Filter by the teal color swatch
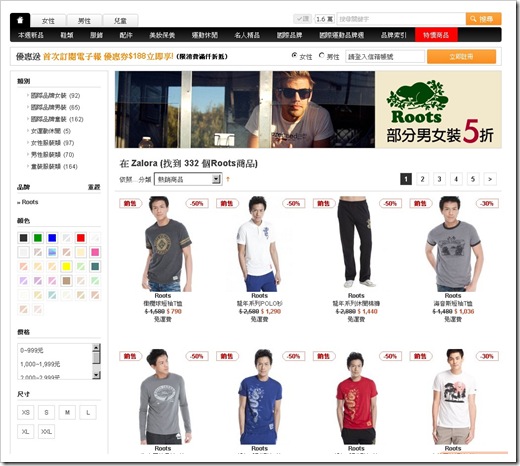The width and height of the screenshot is (520, 466). click(x=95, y=266)
